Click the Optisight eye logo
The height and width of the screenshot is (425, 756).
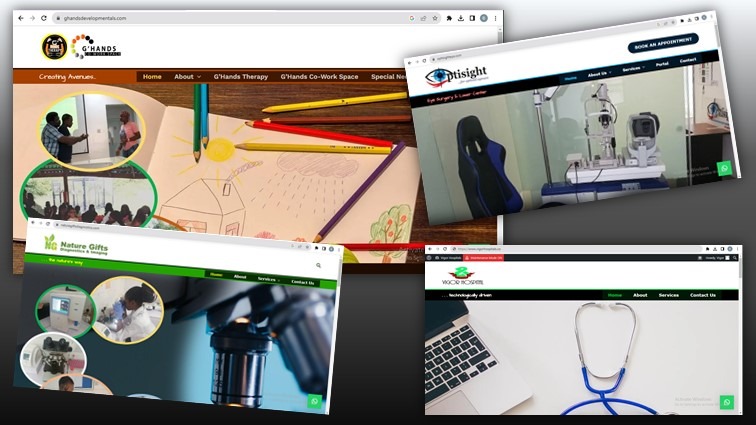click(x=456, y=76)
